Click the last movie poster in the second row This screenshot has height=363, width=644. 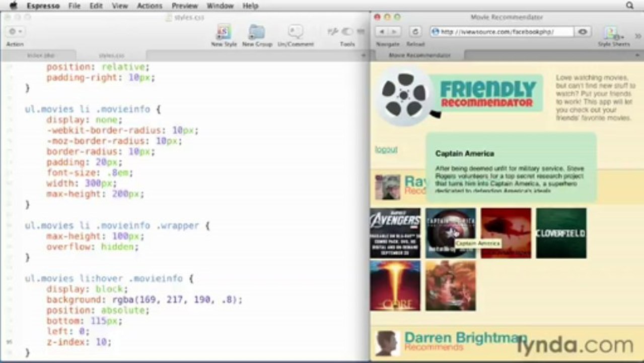[x=451, y=286]
